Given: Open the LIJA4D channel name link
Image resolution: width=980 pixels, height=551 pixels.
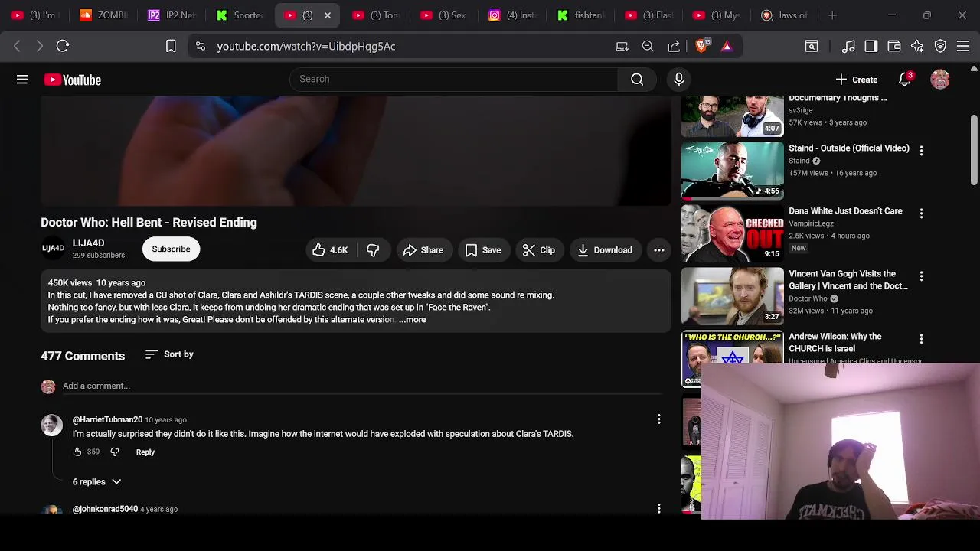Looking at the screenshot, I should pos(88,243).
